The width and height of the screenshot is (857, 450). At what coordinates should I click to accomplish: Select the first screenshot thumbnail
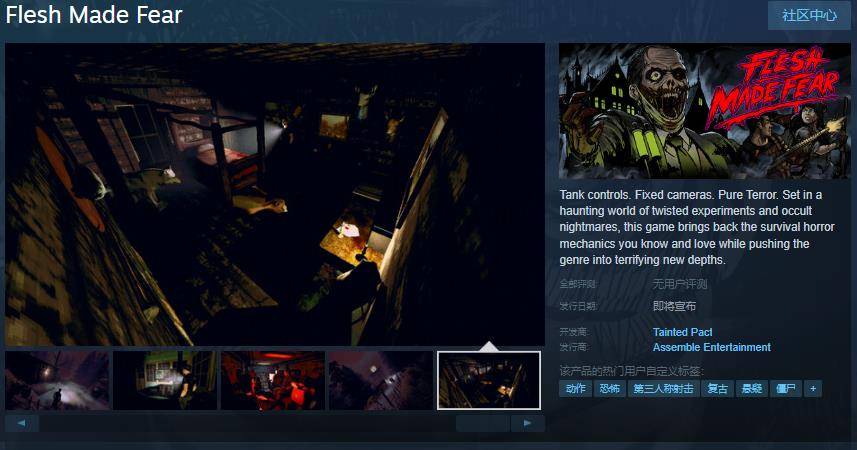[x=57, y=380]
